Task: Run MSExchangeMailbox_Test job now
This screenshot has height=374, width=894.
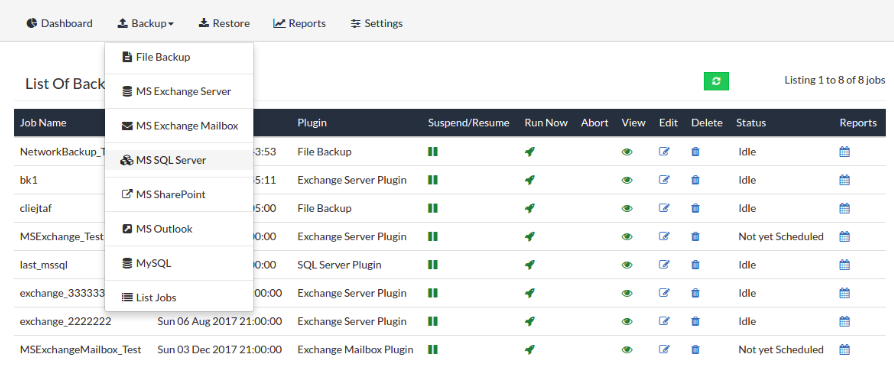Action: [530, 349]
